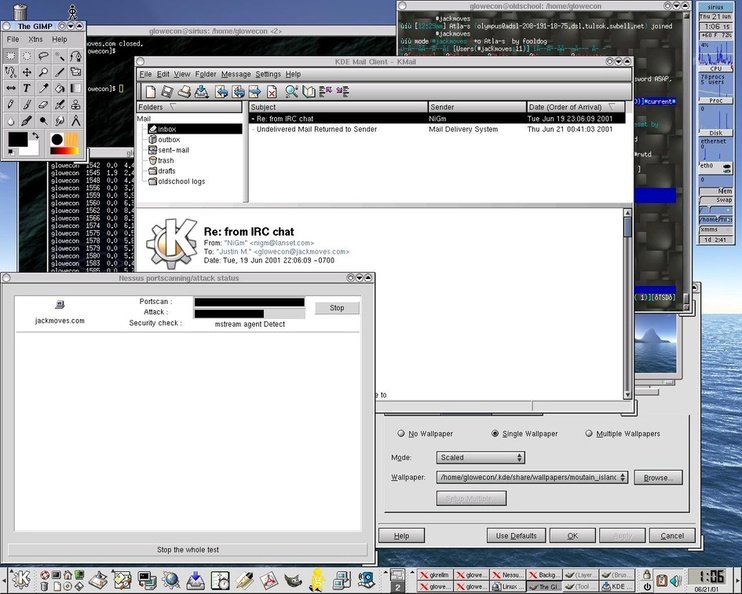Select the Free Select lasso tool

click(x=43, y=56)
